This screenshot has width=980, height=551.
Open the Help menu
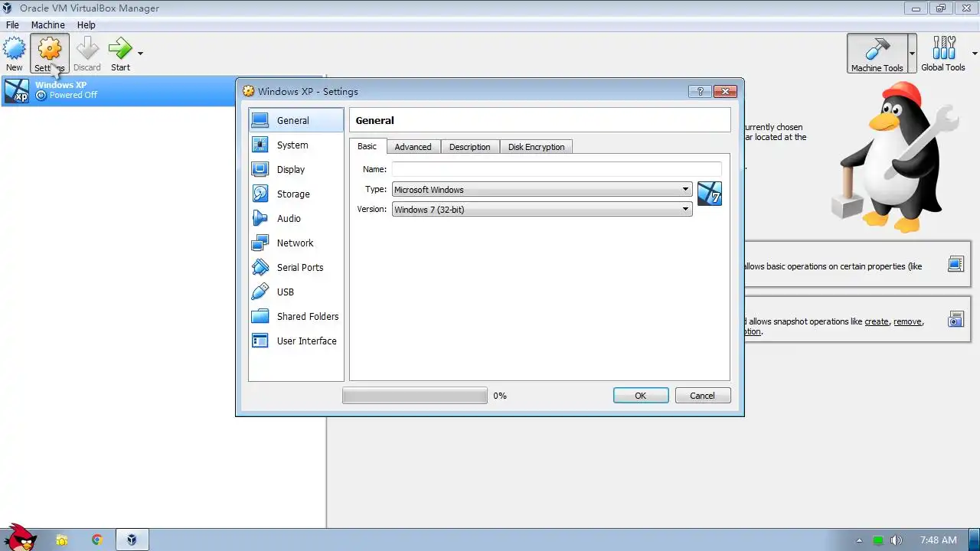(86, 24)
